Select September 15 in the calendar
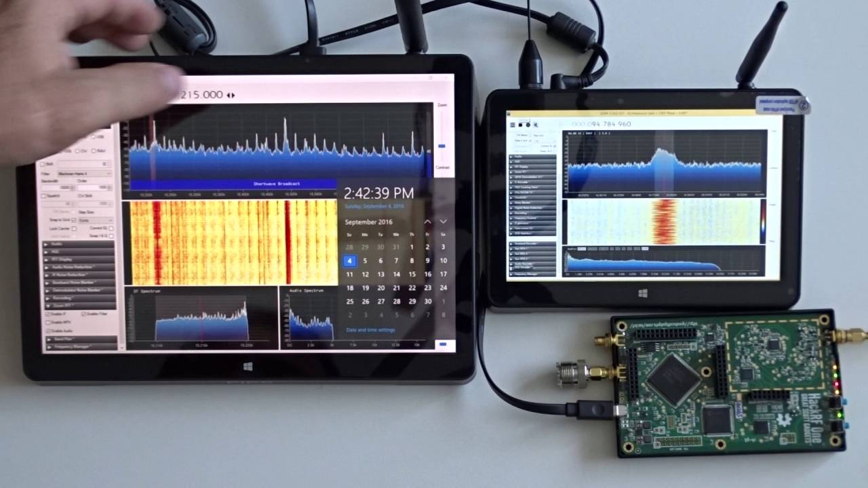Image resolution: width=868 pixels, height=488 pixels. (412, 274)
